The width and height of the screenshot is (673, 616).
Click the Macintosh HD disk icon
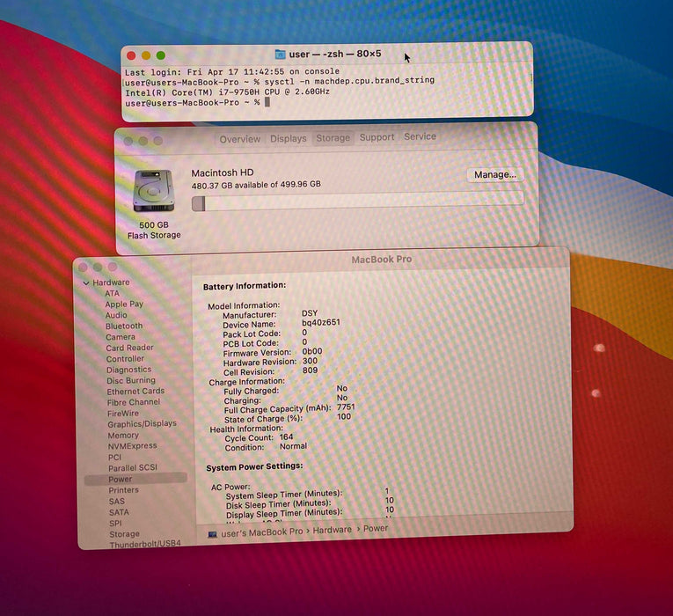[154, 191]
